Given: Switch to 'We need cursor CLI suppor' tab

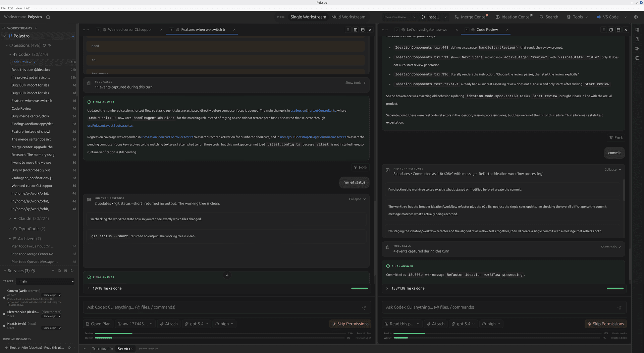Looking at the screenshot, I should 130,30.
